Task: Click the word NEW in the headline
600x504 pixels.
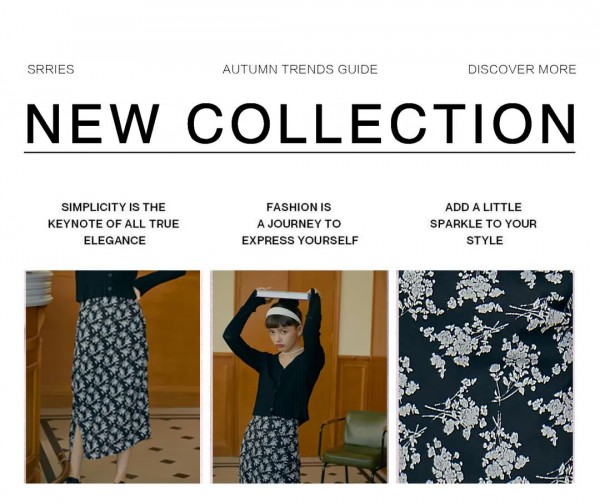Action: (x=92, y=123)
